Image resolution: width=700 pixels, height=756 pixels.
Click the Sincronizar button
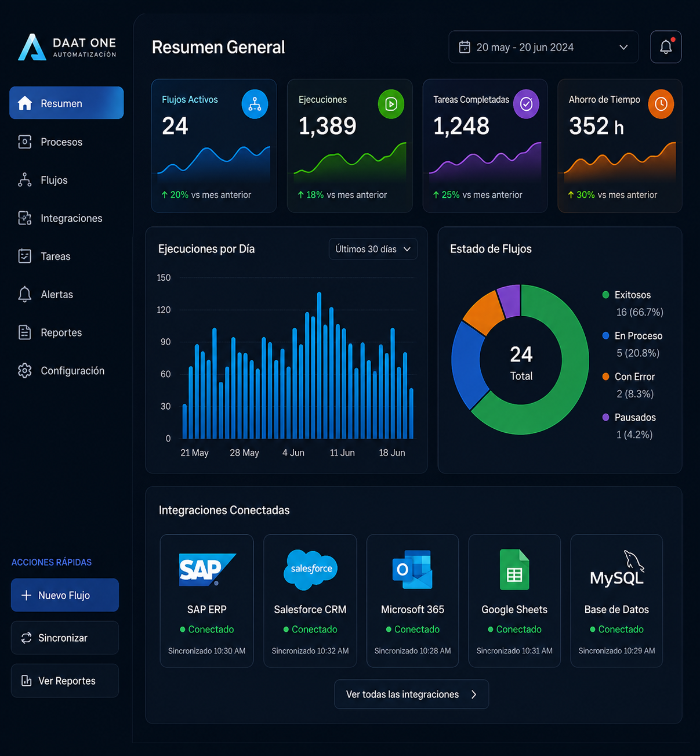tap(65, 638)
